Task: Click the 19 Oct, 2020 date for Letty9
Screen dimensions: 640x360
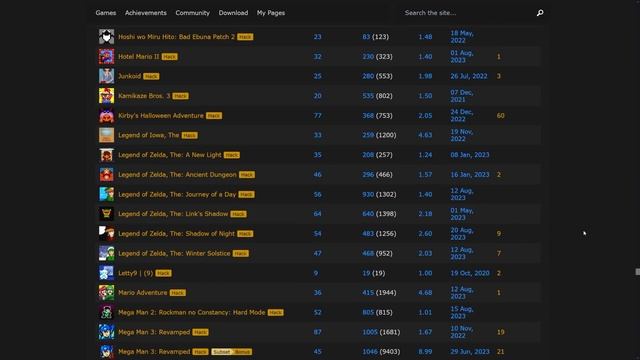Action: (x=470, y=273)
